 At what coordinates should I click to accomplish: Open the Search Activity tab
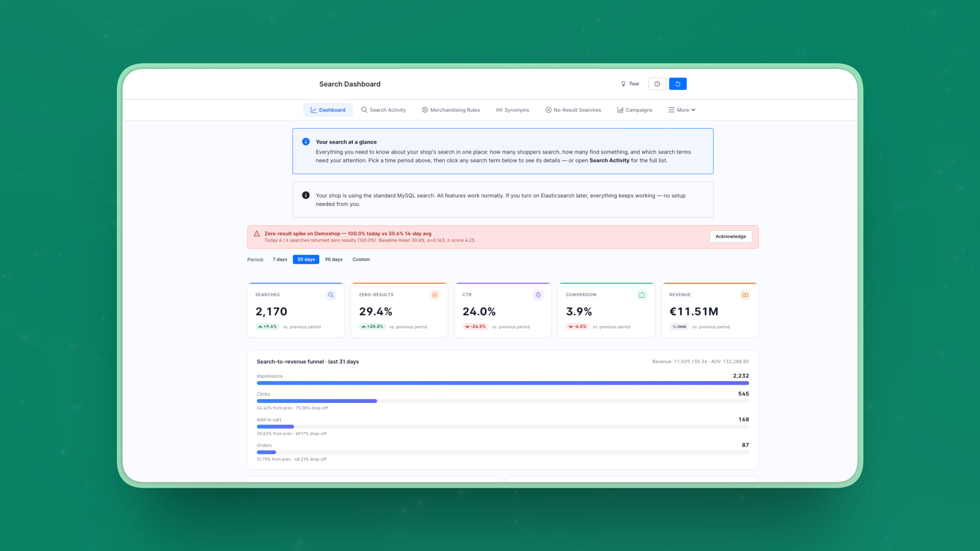(383, 110)
